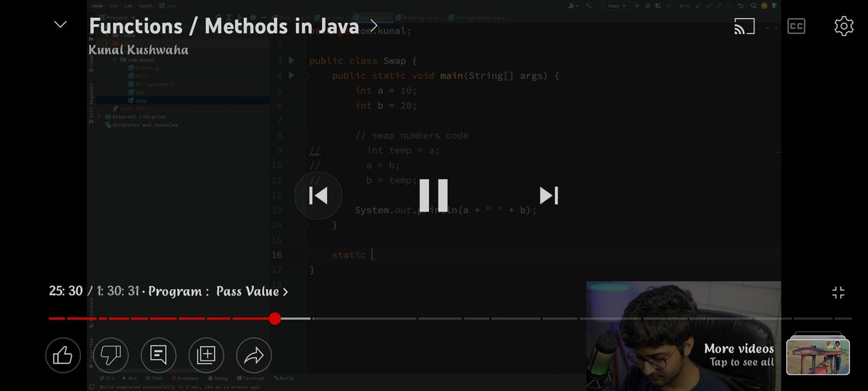Screen dimensions: 868x391
Task: Open Scratches and Consoles
Action: pos(140,125)
